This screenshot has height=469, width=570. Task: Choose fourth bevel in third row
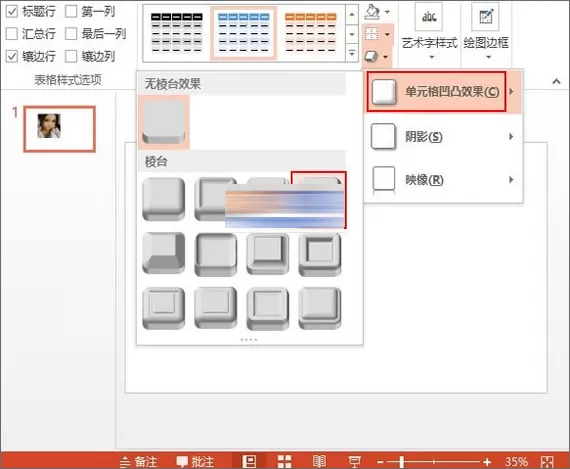tap(320, 308)
